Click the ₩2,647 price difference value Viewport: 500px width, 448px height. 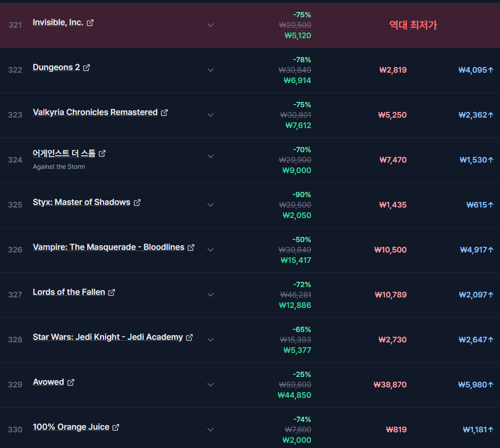(476, 340)
